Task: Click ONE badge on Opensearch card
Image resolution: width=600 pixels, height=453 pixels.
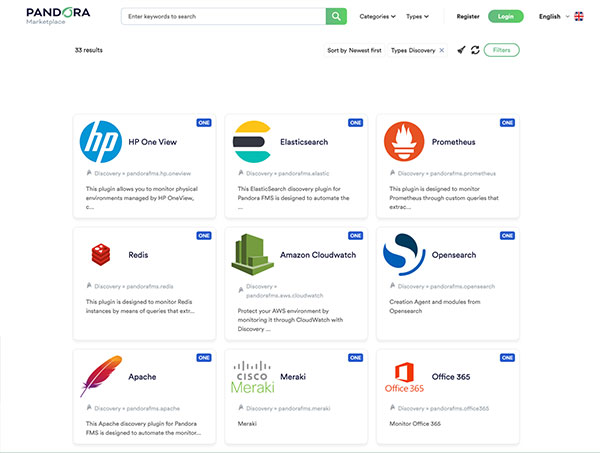Action: click(x=507, y=235)
